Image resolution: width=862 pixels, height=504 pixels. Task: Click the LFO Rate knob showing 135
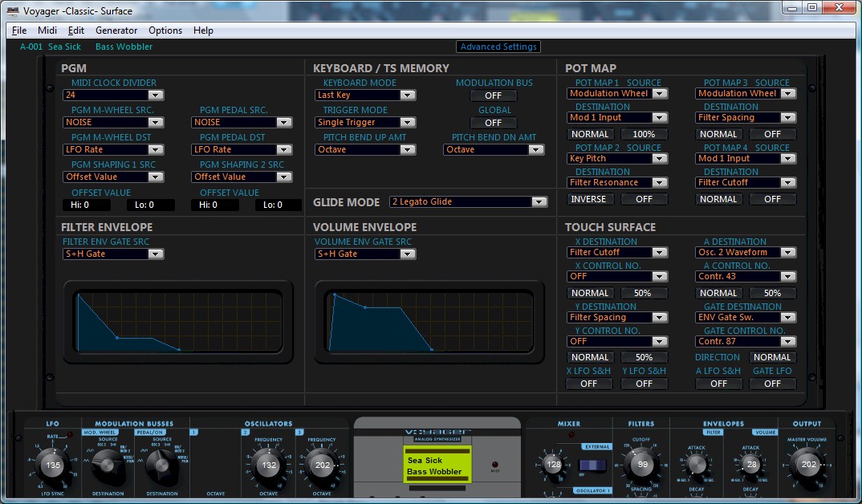coord(53,465)
